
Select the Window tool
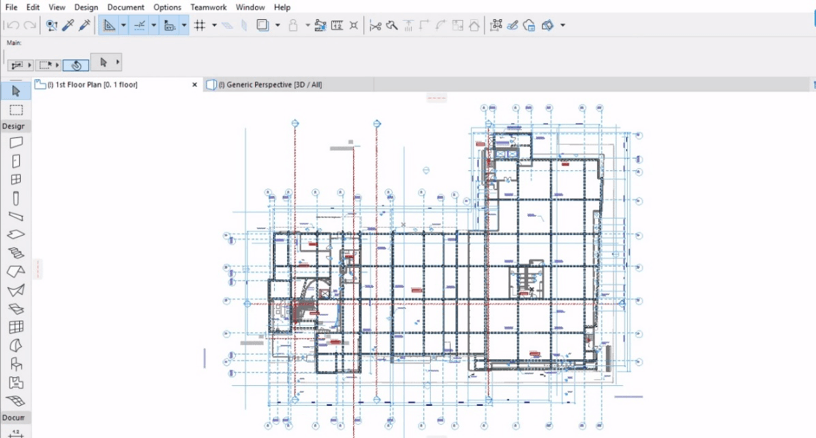(16, 179)
